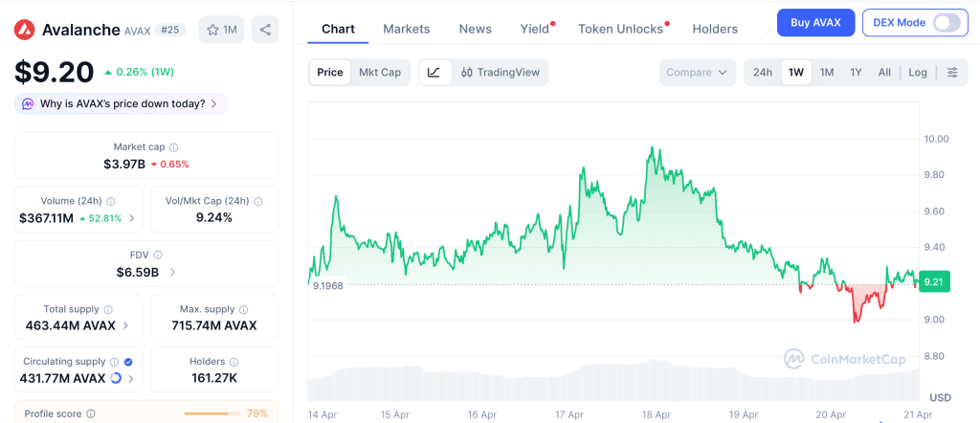The image size is (980, 423).
Task: Toggle DEX Mode switch
Action: coord(947,23)
